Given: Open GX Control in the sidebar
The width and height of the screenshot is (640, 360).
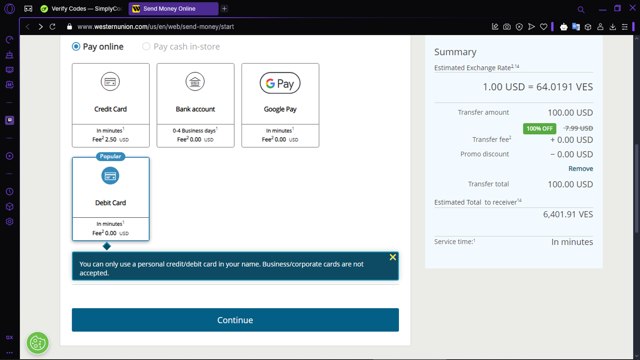Looking at the screenshot, I should 9,40.
